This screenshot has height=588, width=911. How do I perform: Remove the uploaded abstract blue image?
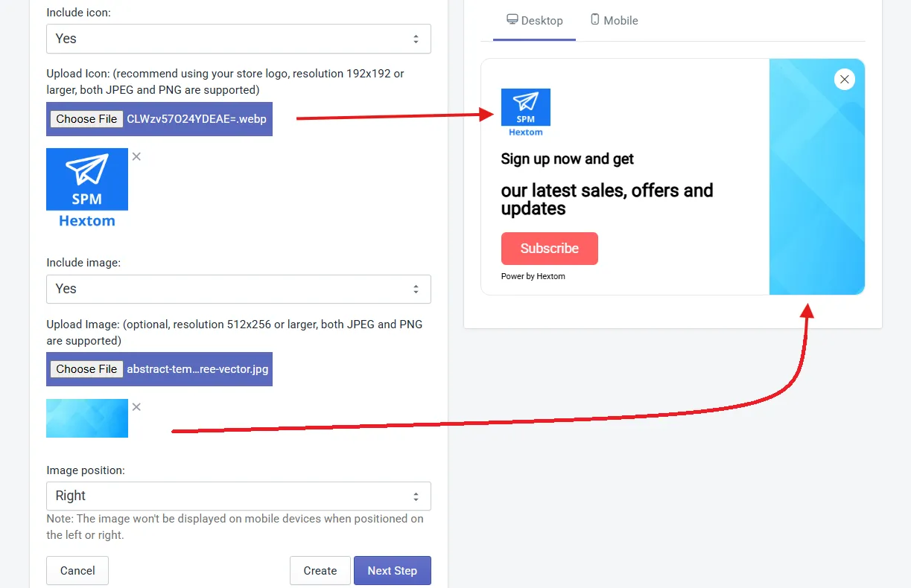(x=136, y=407)
